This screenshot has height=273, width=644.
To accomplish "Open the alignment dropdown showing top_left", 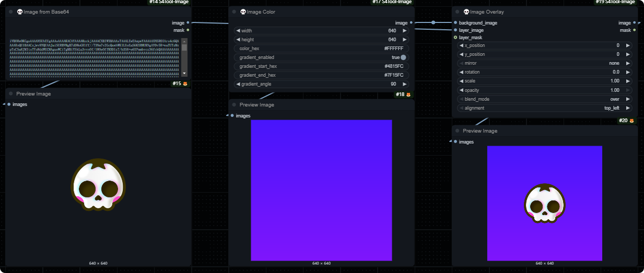I will 545,108.
